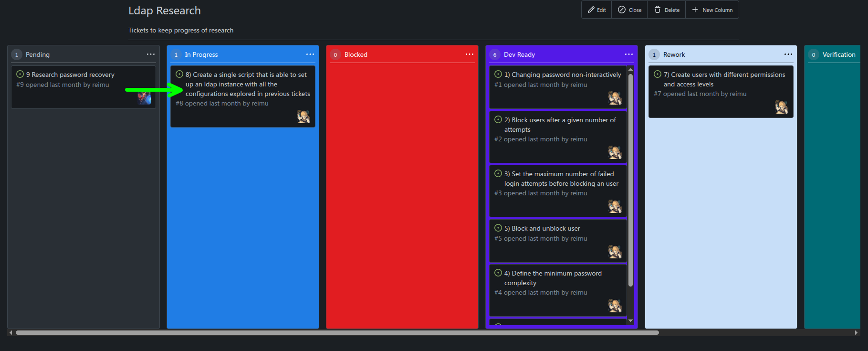Click the Delete trash button
This screenshot has height=351, width=868.
pos(667,10)
